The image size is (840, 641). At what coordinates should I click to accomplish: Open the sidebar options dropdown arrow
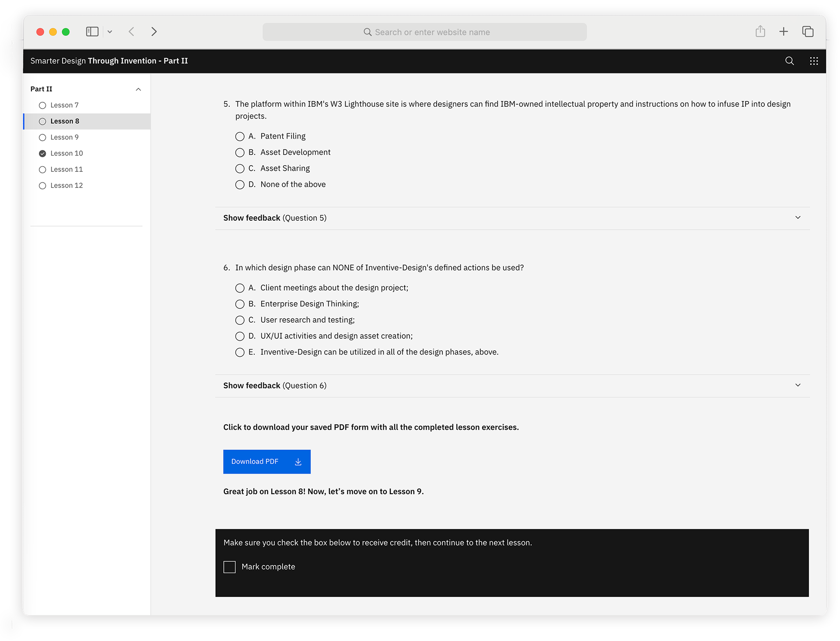(110, 31)
